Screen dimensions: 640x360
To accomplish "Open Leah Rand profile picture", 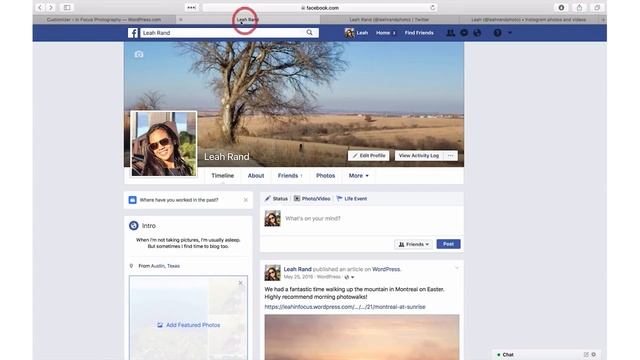I will (164, 144).
